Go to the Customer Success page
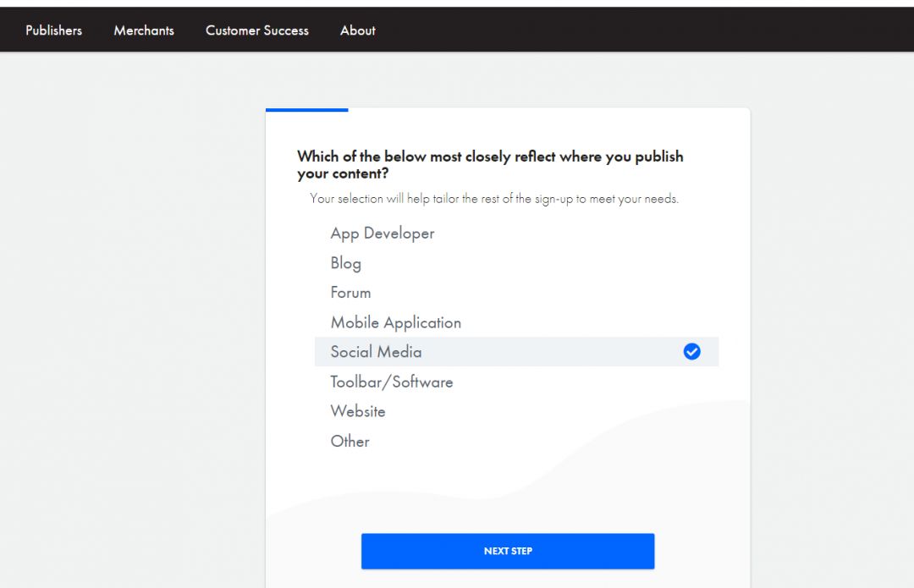This screenshot has height=588, width=914. [257, 30]
